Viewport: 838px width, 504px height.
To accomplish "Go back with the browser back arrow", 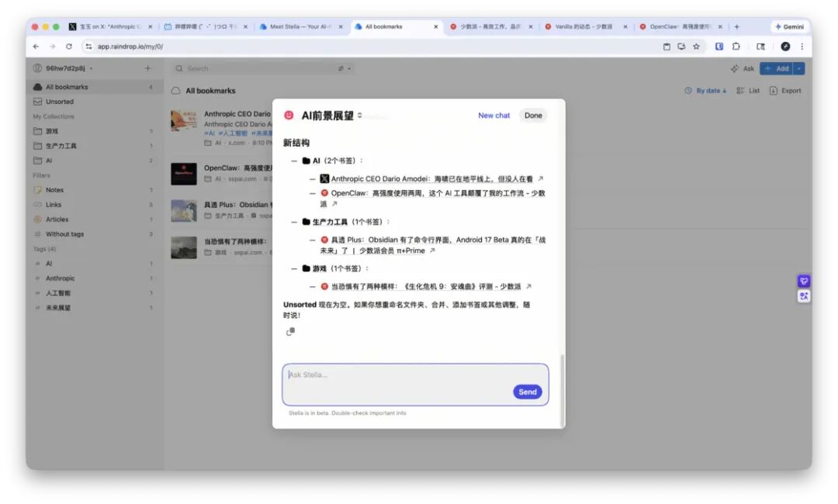I will (x=36, y=47).
